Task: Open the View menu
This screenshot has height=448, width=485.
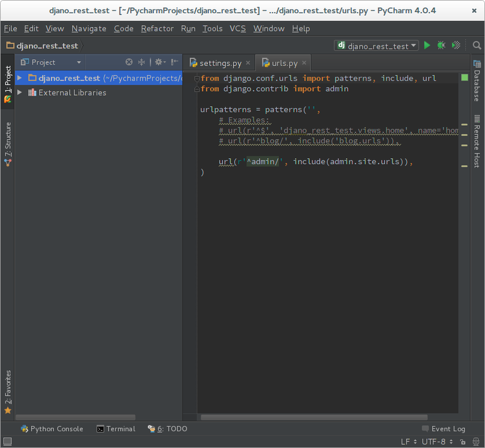Action: click(x=55, y=28)
